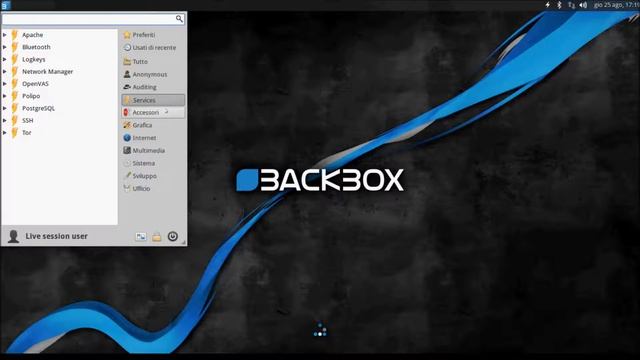Click the Bluetooth service folder icon

[x=15, y=47]
